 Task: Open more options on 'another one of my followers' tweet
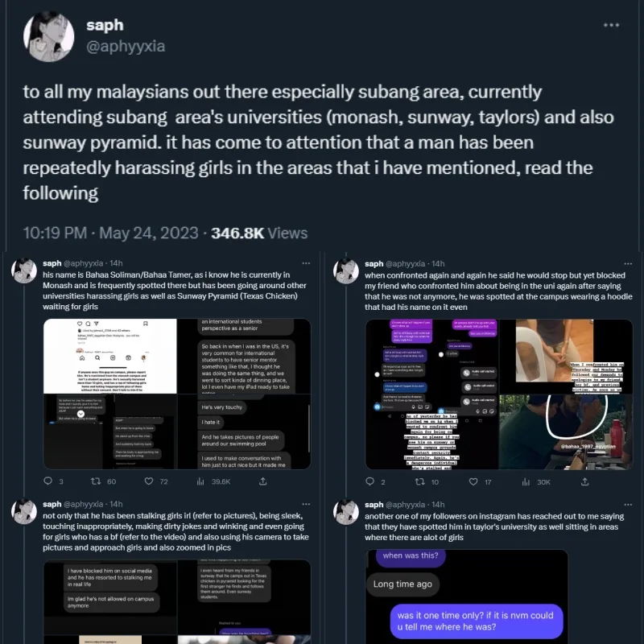[x=628, y=505]
